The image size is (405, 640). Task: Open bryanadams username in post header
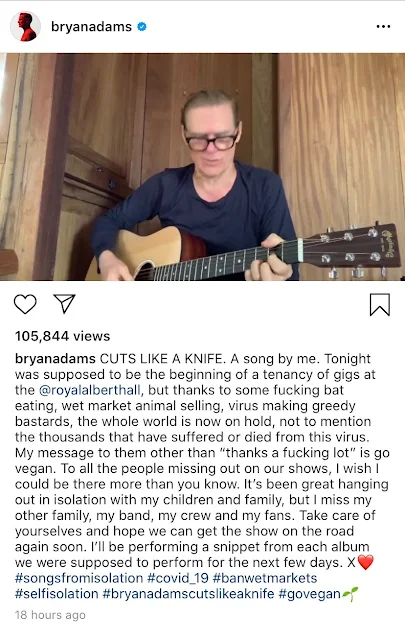click(x=91, y=27)
